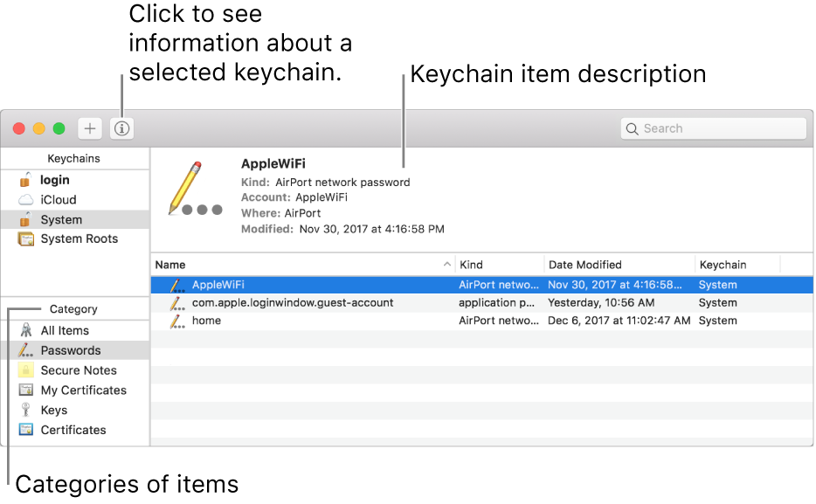
Task: Click the Keys category key icon
Action: coord(25,410)
